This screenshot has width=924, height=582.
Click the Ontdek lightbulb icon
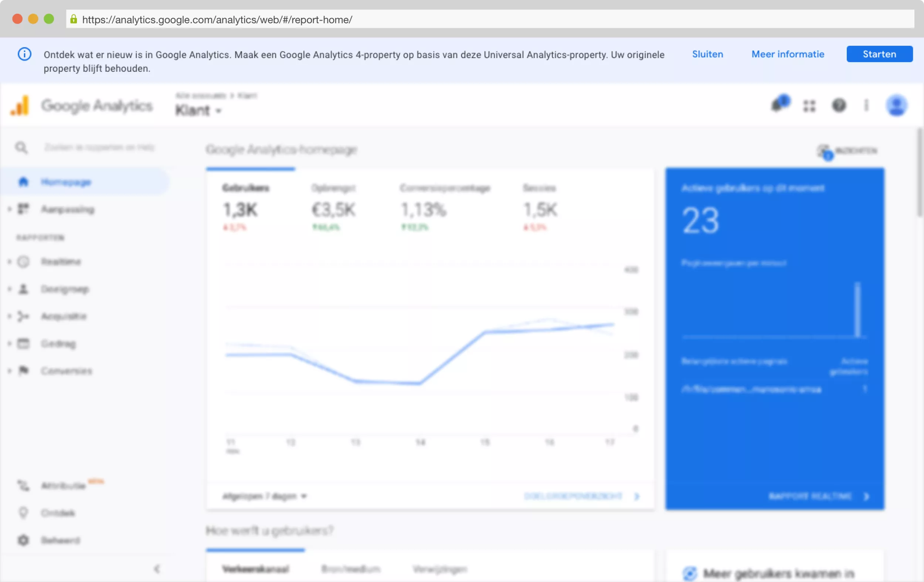23,513
